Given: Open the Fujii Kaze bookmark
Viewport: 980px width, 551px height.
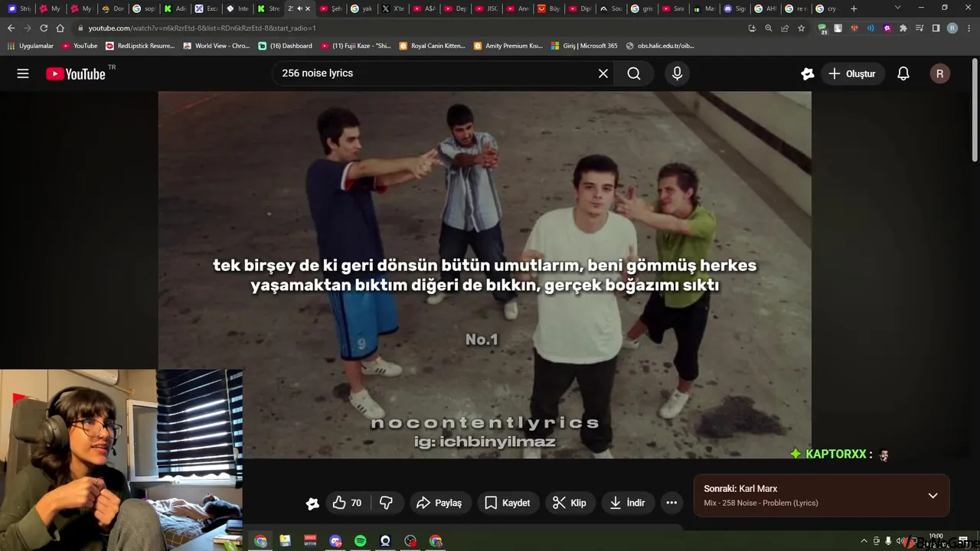Looking at the screenshot, I should (355, 46).
